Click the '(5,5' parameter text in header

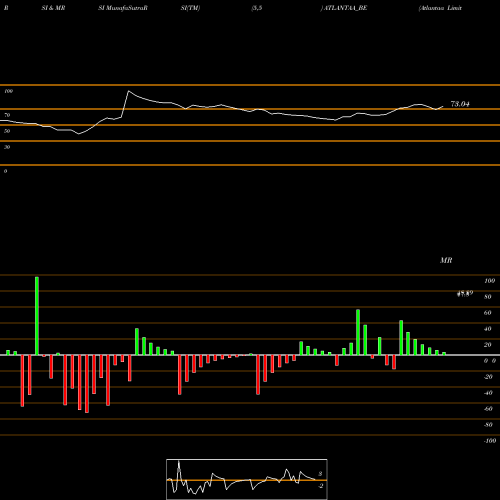[257, 8]
